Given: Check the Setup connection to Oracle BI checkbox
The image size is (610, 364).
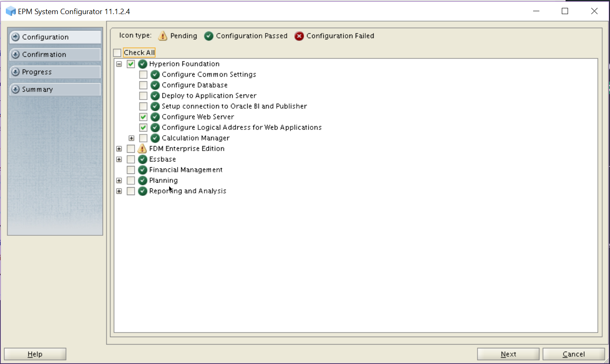Looking at the screenshot, I should coord(143,106).
